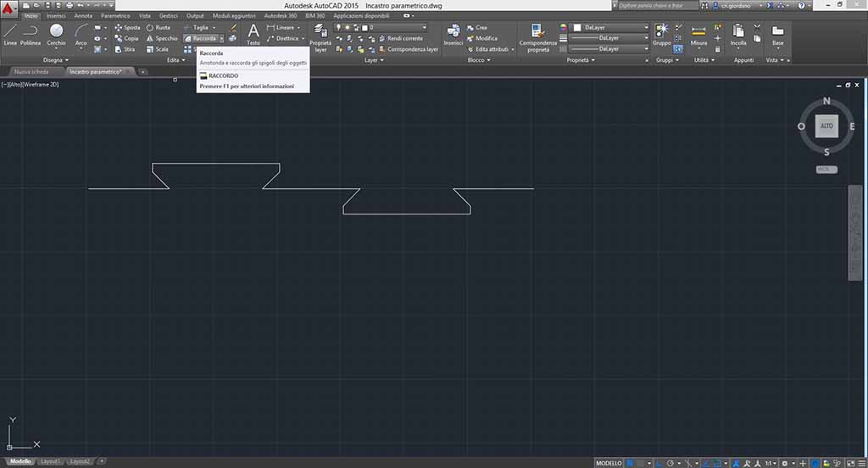Switch to the Parametrico ribbon tab

pos(115,15)
